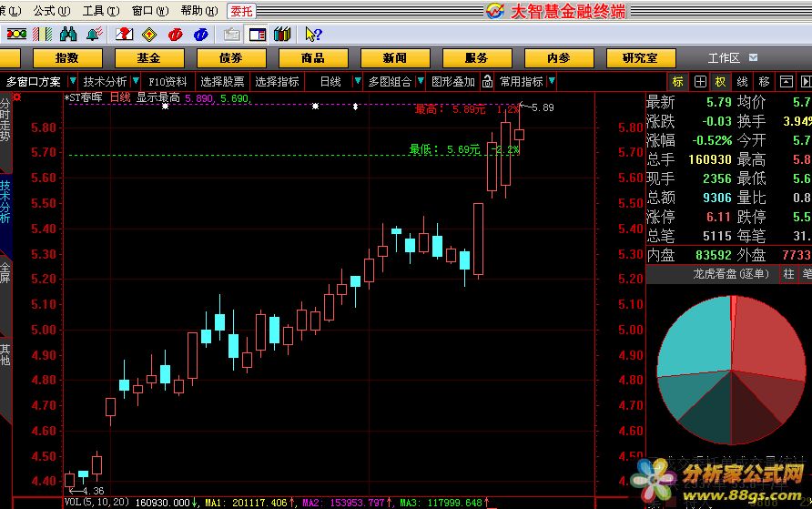Click the 债券 yellow button
This screenshot has height=509, width=812.
tap(231, 58)
